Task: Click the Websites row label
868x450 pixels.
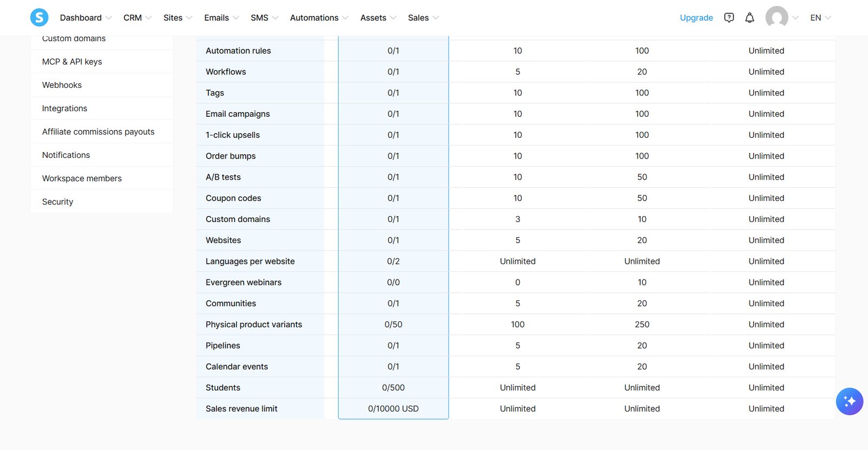Action: (x=223, y=240)
